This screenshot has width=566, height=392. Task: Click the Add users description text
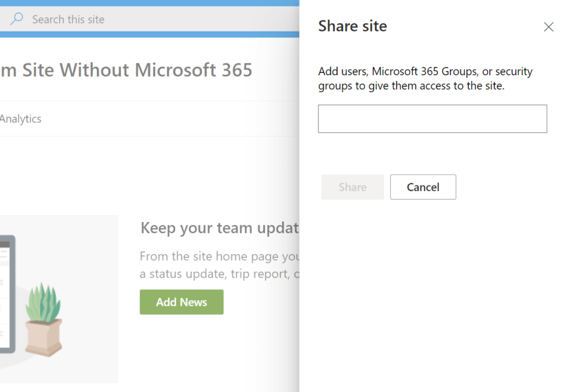(425, 78)
